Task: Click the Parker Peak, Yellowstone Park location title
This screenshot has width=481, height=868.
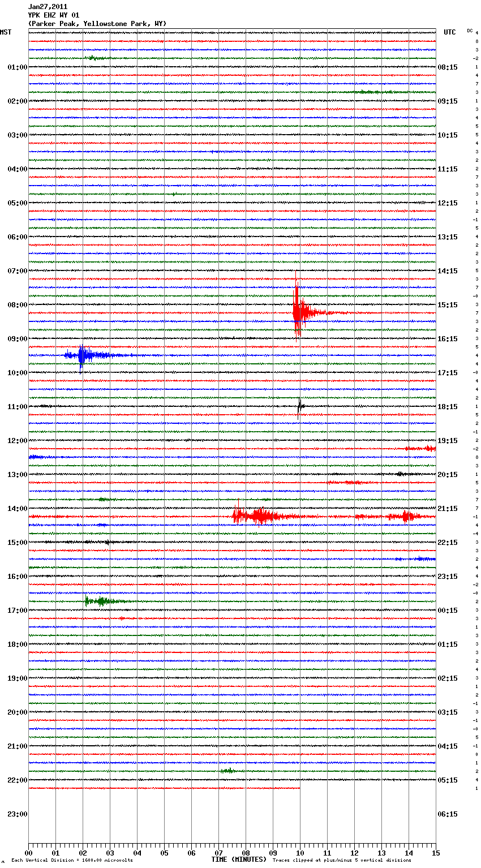Action: 97,24
